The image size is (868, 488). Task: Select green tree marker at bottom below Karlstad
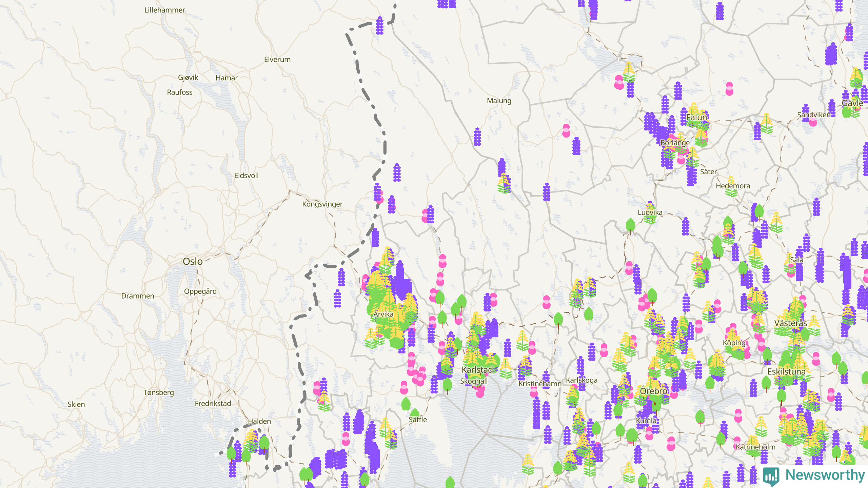[450, 483]
